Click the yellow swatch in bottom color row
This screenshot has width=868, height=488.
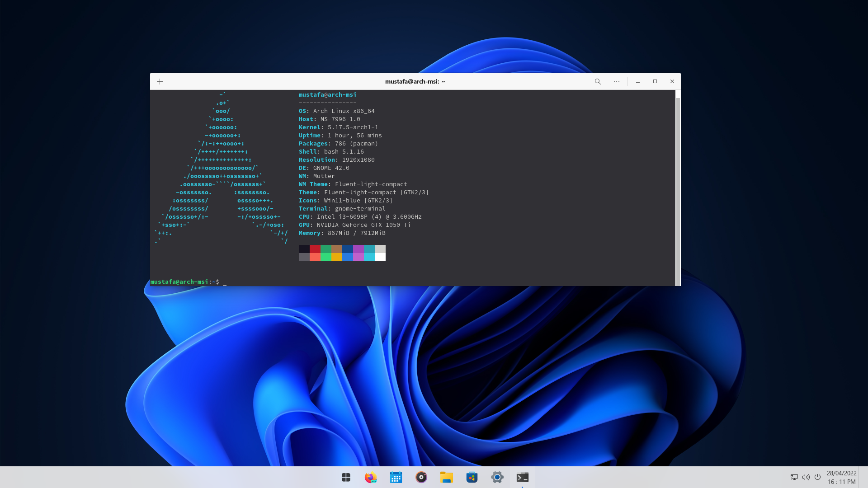pos(337,257)
